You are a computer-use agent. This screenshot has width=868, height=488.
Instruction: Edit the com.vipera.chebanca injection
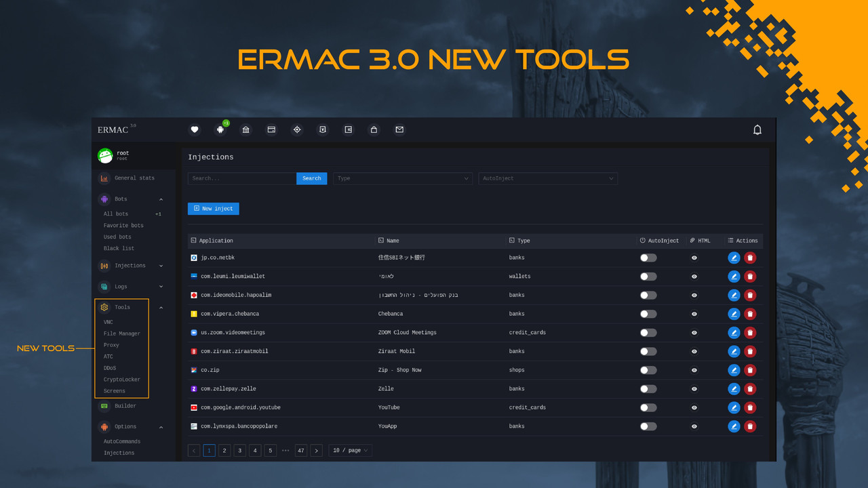[734, 314]
